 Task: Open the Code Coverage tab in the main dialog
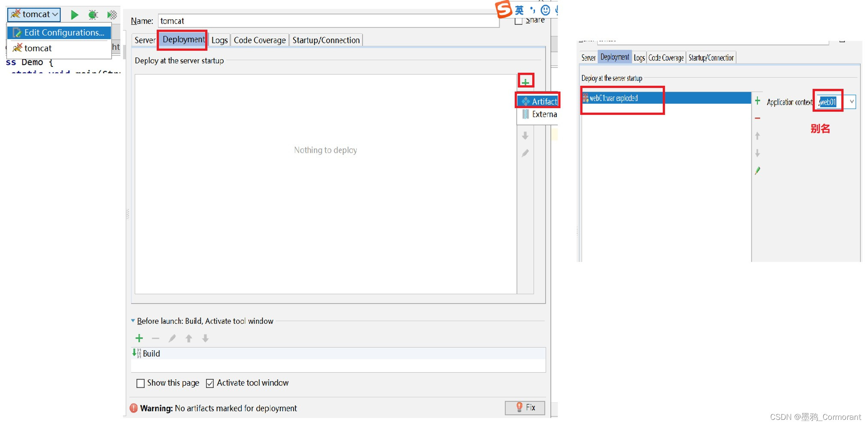[260, 40]
